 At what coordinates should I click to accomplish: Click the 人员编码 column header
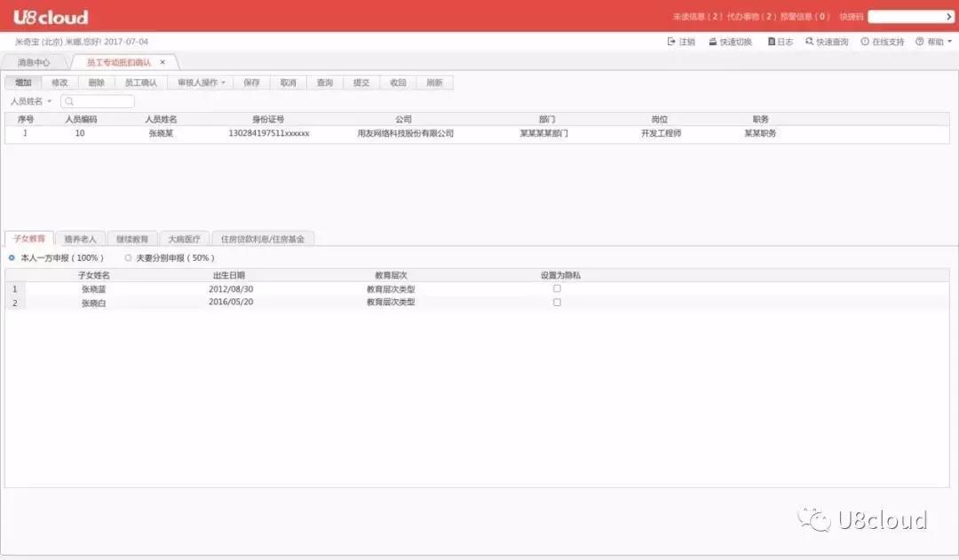[81, 119]
